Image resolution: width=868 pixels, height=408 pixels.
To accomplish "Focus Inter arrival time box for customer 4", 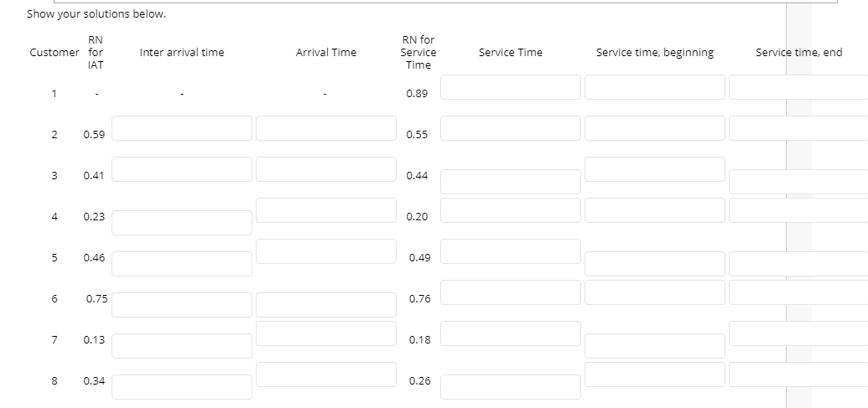I will point(182,223).
